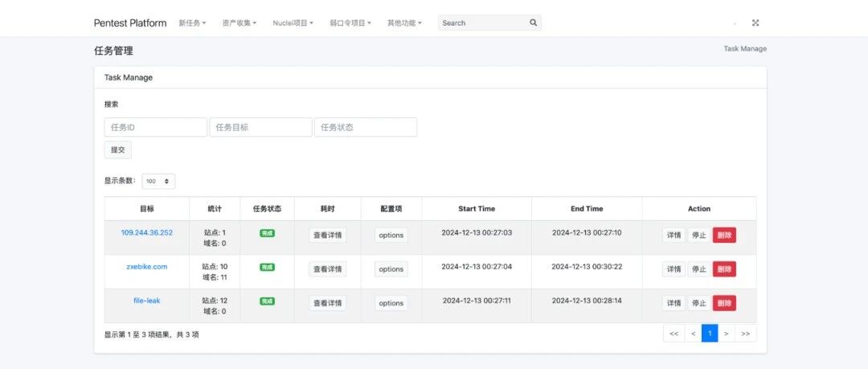This screenshot has height=369, width=868.
Task: Click end time 2024-12-13 00:27:10
Action: click(x=587, y=232)
